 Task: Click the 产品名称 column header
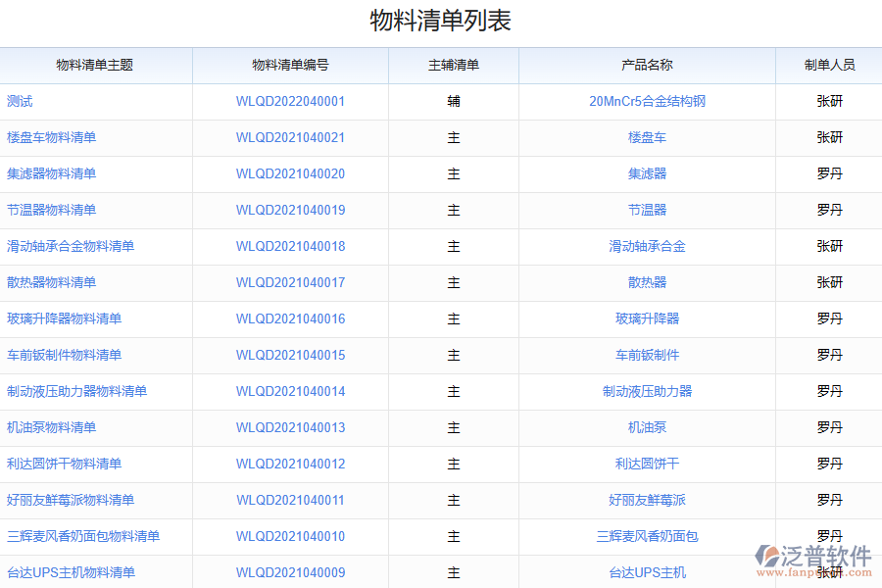pyautogui.click(x=647, y=65)
